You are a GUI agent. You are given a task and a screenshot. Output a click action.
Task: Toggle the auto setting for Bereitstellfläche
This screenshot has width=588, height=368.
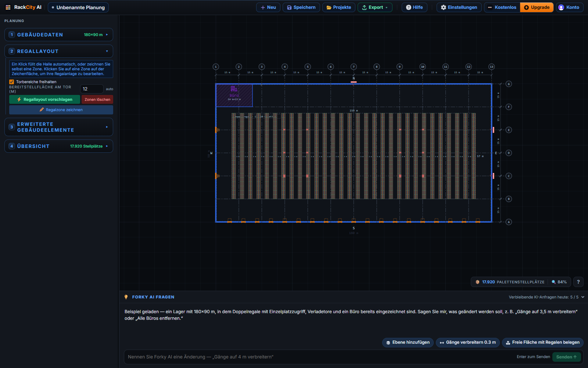(x=110, y=89)
